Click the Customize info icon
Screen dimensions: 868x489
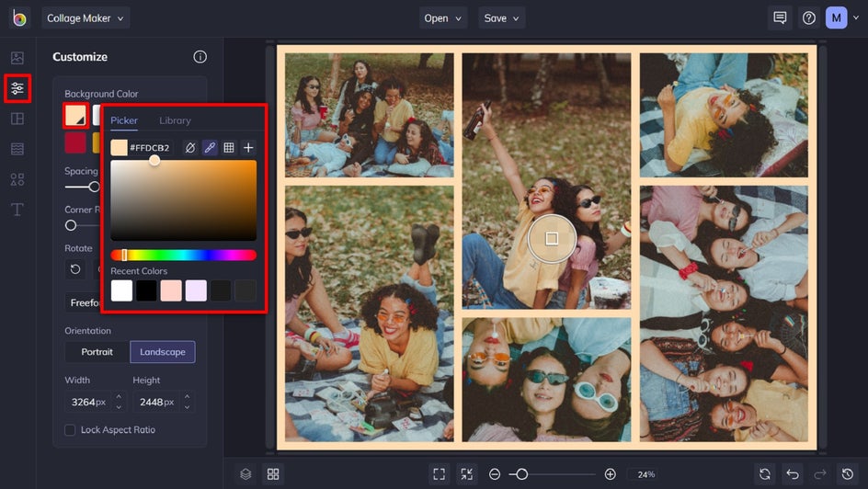pyautogui.click(x=200, y=57)
